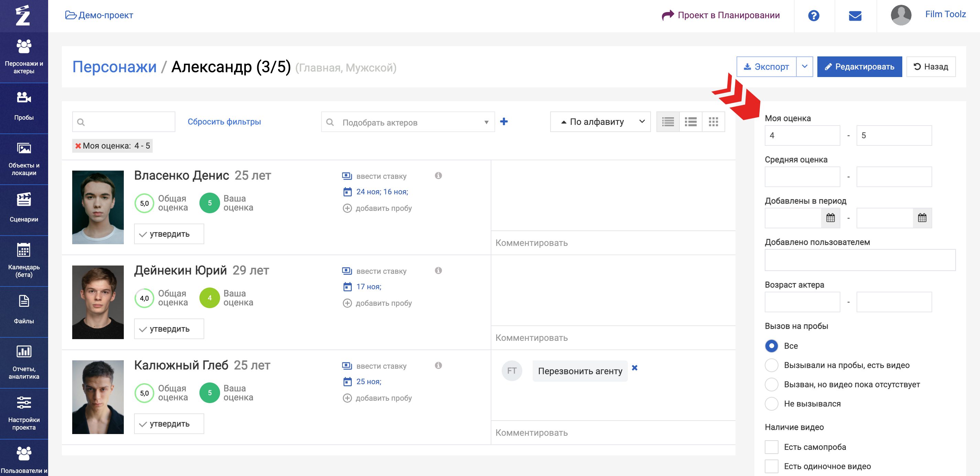Click Проект в Планировании status link
The image size is (980, 476).
point(720,15)
